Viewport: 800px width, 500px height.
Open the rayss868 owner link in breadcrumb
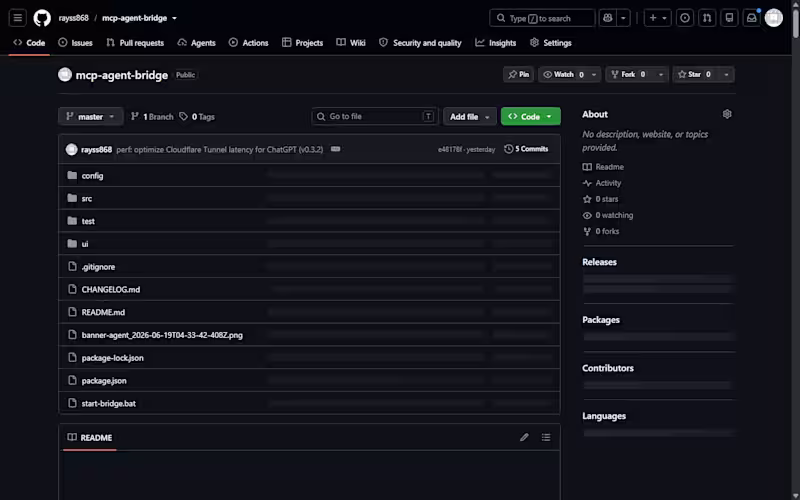tap(73, 18)
